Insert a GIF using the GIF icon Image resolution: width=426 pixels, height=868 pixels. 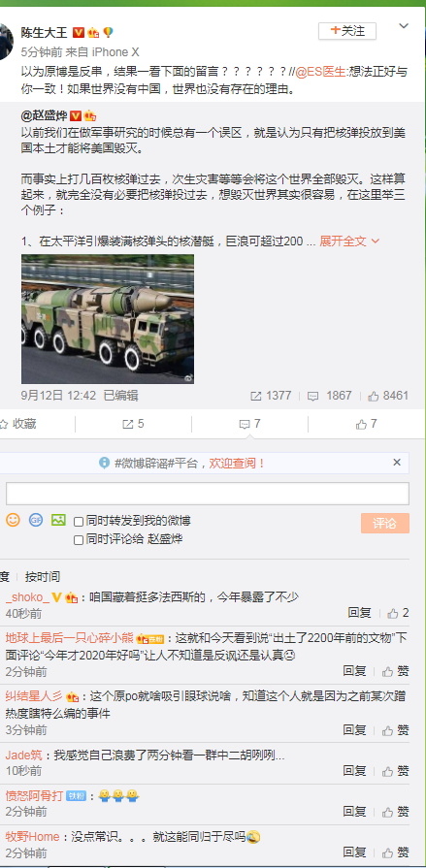pyautogui.click(x=36, y=520)
